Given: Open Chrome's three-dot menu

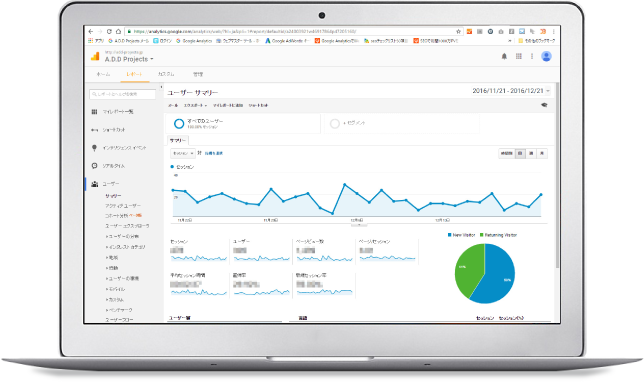Looking at the screenshot, I should [x=553, y=31].
